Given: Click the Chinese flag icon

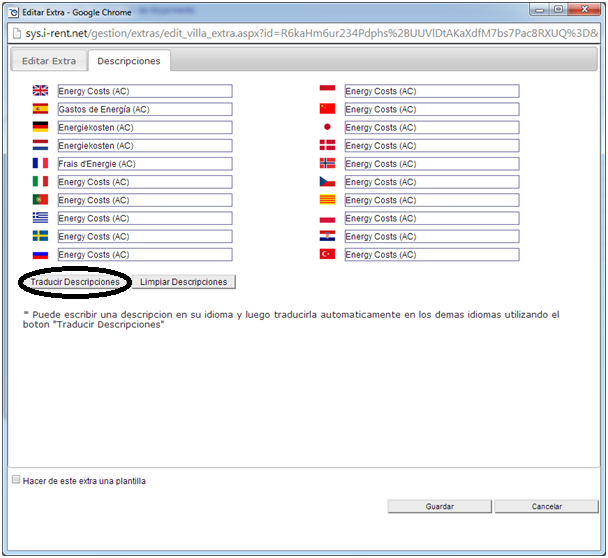Looking at the screenshot, I should click(x=327, y=109).
